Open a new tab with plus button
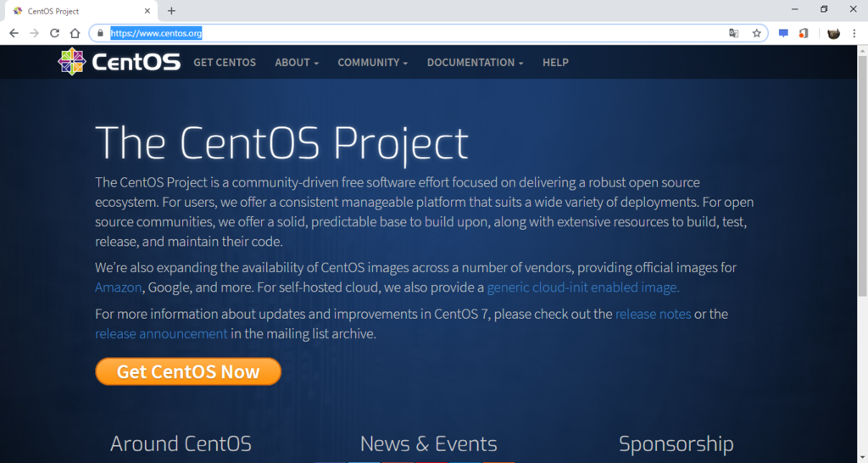Image resolution: width=868 pixels, height=463 pixels. 171,10
